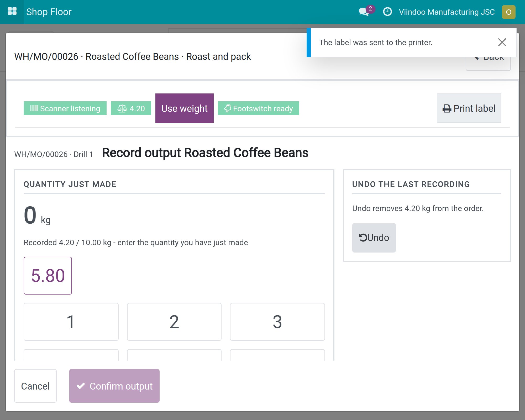This screenshot has height=420, width=525.
Task: Select the 5.80 suggested quantity
Action: tap(48, 276)
